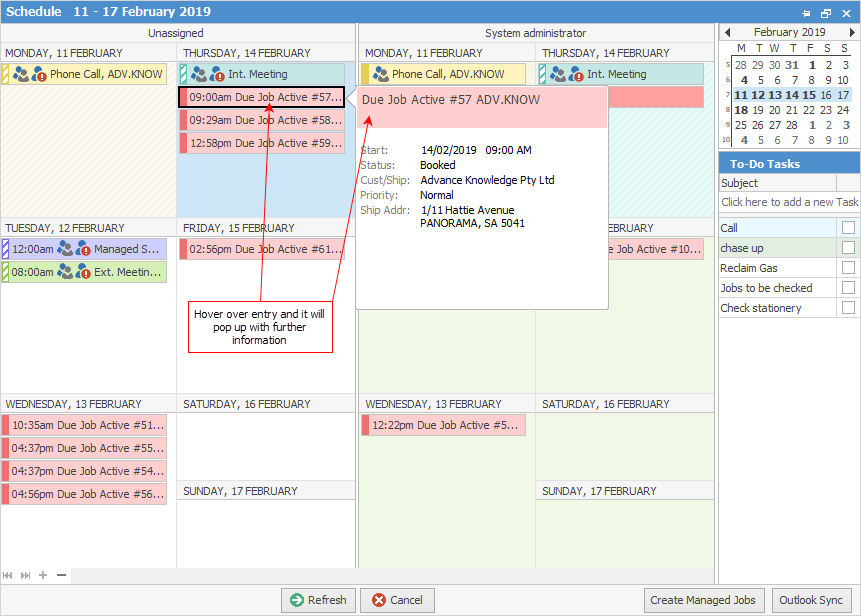Jump to last period with navigation arrows
Image resolution: width=861 pixels, height=616 pixels.
pyautogui.click(x=26, y=575)
